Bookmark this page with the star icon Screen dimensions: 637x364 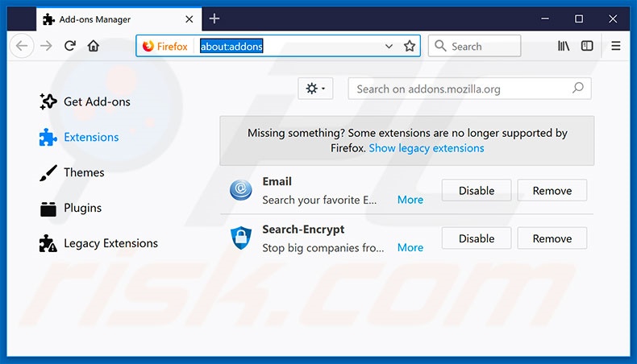pos(410,46)
